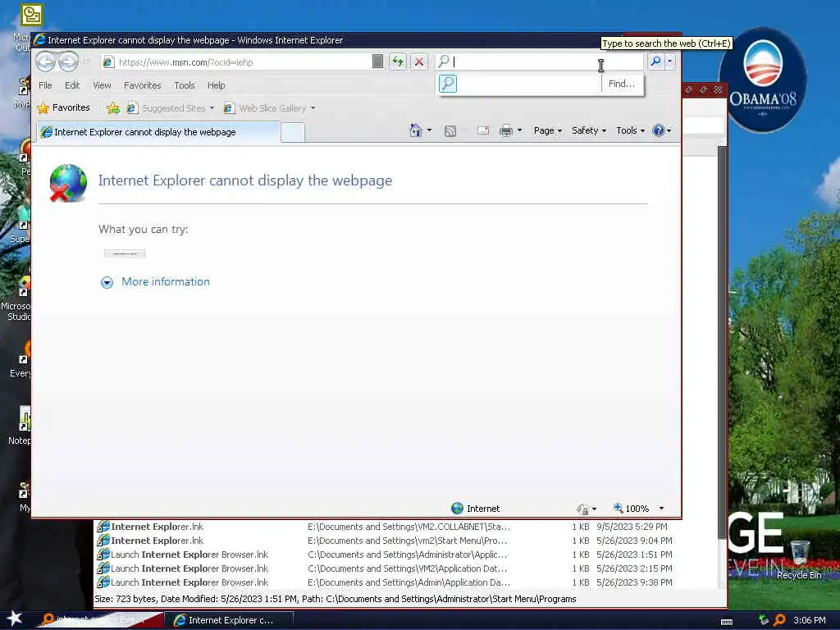This screenshot has width=840, height=630.
Task: Click the close button of the background results window
Action: (718, 89)
